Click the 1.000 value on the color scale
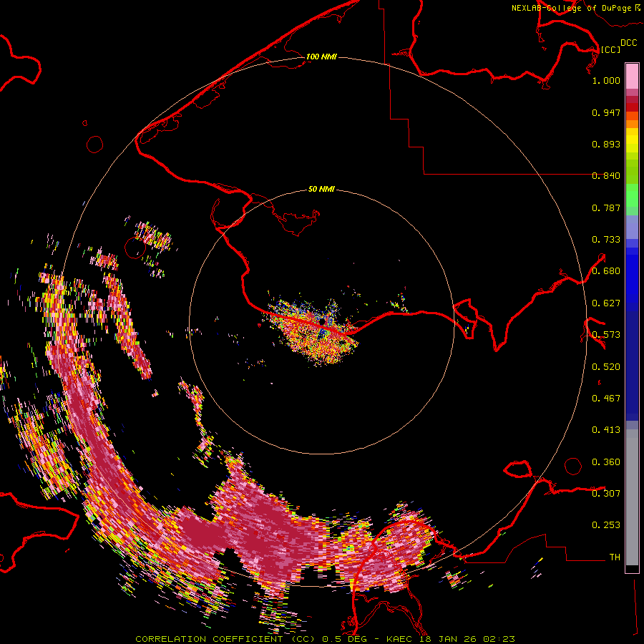Viewport: 644px width, 644px height. tap(606, 80)
